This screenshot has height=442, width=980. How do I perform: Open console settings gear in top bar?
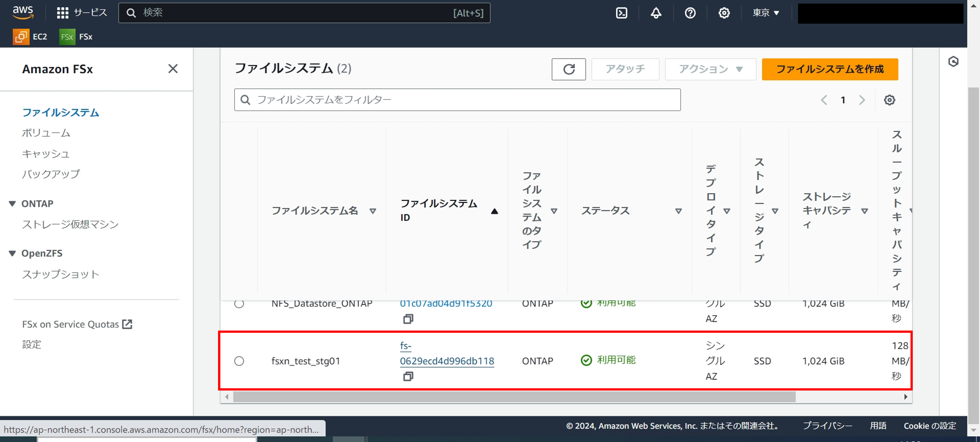tap(724, 13)
